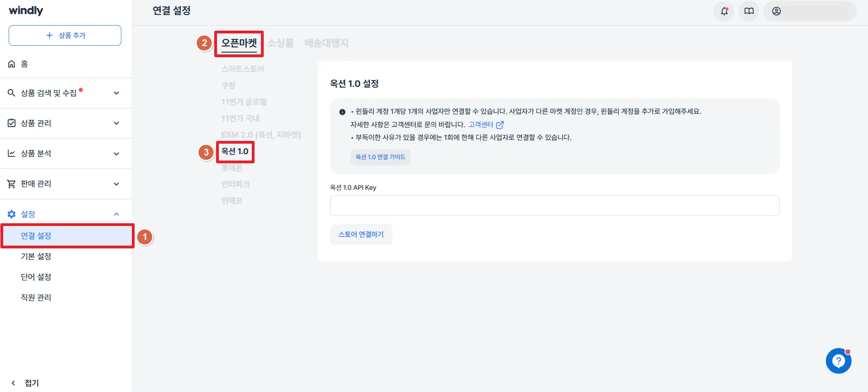Viewport: 868px width, 392px height.
Task: Click the 상품 추가 button
Action: pos(65,35)
